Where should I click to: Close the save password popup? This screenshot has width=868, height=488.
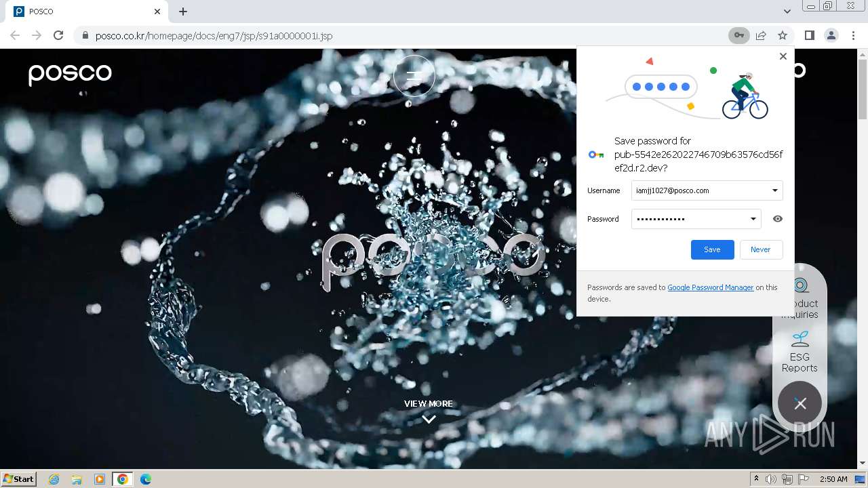pos(783,56)
